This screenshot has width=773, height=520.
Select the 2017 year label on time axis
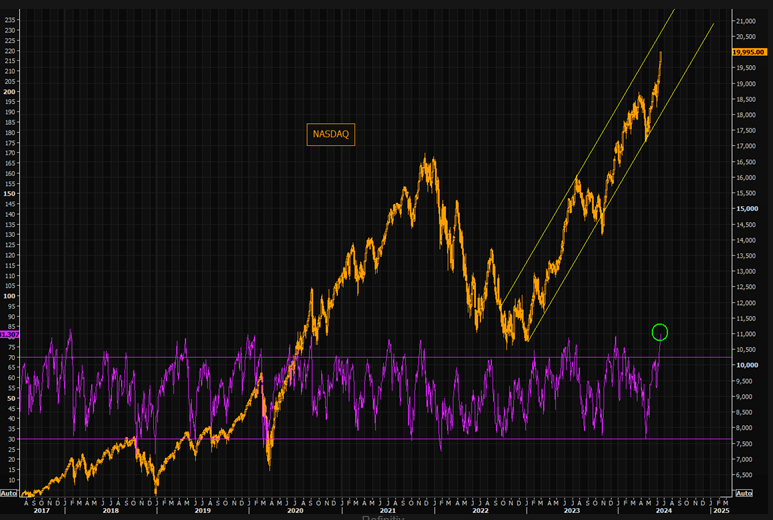(x=40, y=510)
